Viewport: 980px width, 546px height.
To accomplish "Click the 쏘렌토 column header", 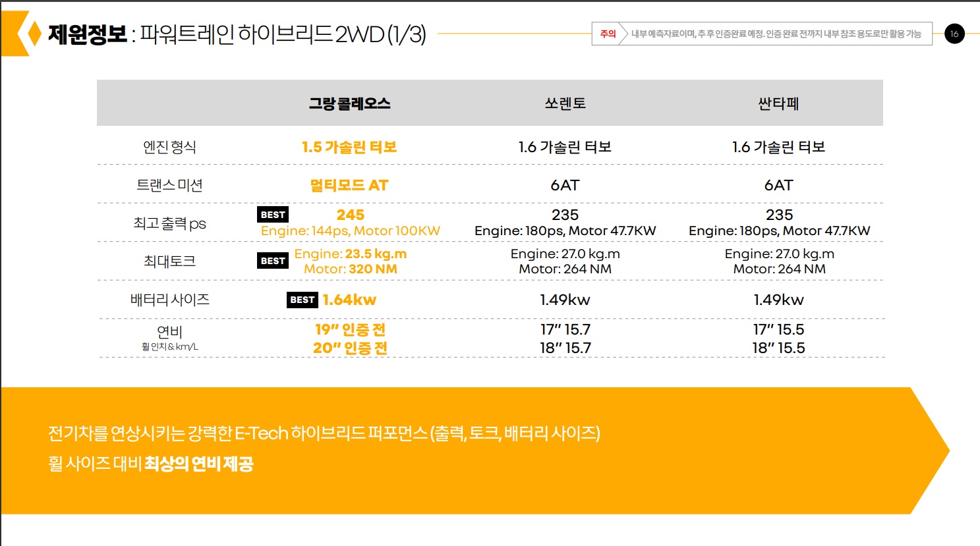I will click(x=565, y=103).
